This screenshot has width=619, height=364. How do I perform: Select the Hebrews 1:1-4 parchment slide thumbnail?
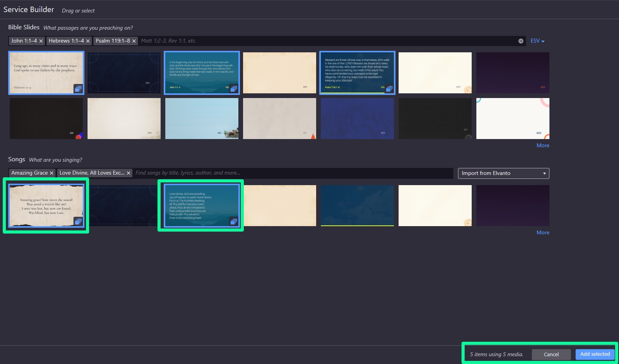tap(46, 73)
